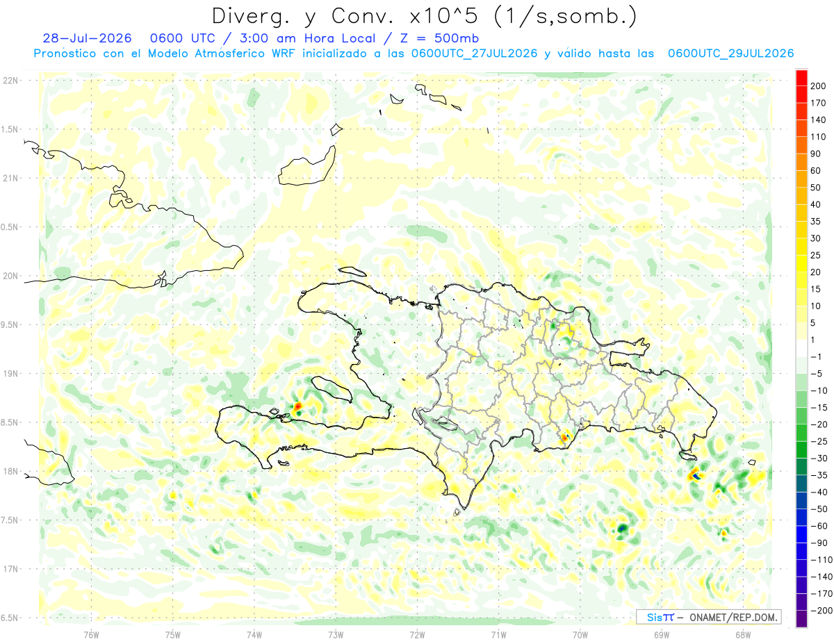Click the positive "200" color scale label
Viewport: 834px width, 644px height.
click(x=819, y=86)
